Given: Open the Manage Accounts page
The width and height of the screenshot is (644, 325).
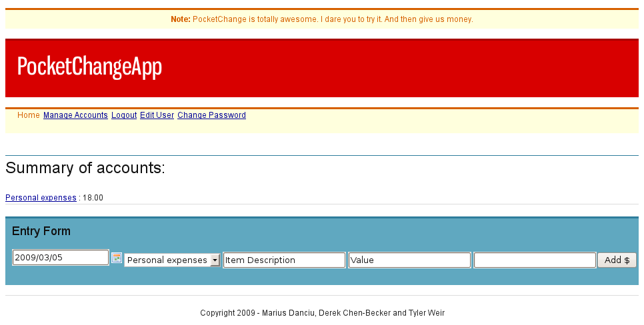Looking at the screenshot, I should click(75, 115).
